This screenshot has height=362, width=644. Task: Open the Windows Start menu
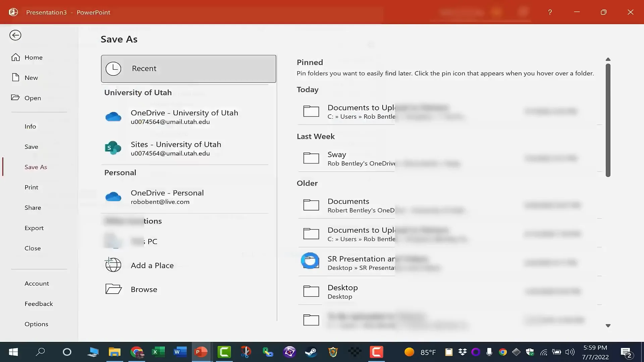13,352
